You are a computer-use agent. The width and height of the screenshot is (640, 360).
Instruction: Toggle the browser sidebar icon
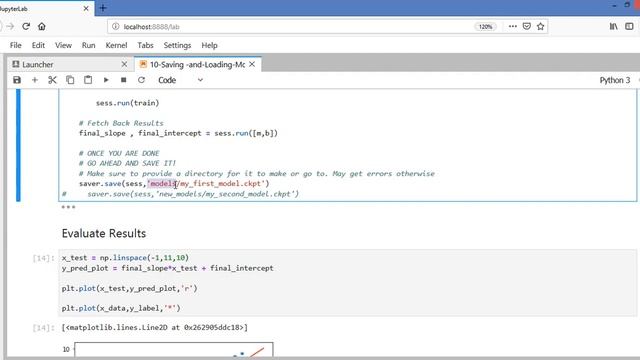point(629,27)
